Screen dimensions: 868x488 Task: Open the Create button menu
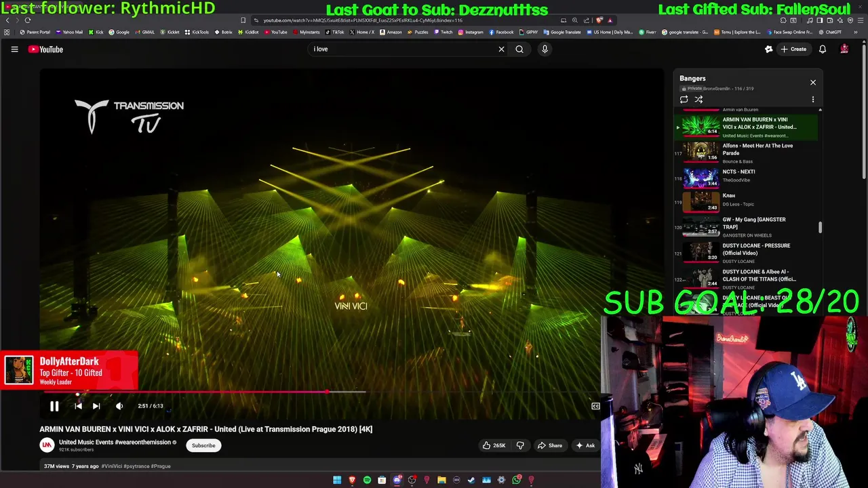(793, 49)
